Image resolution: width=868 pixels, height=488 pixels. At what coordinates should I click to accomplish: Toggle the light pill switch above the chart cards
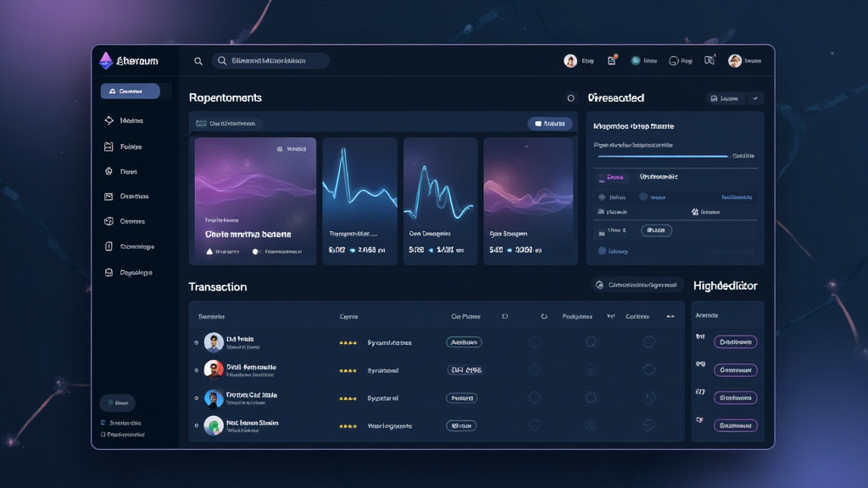tap(549, 124)
